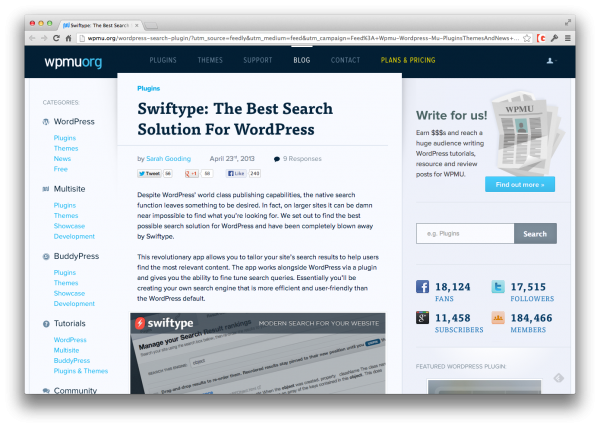Open the user account icon in navbar
Screen dimensions: 600x428
click(551, 60)
